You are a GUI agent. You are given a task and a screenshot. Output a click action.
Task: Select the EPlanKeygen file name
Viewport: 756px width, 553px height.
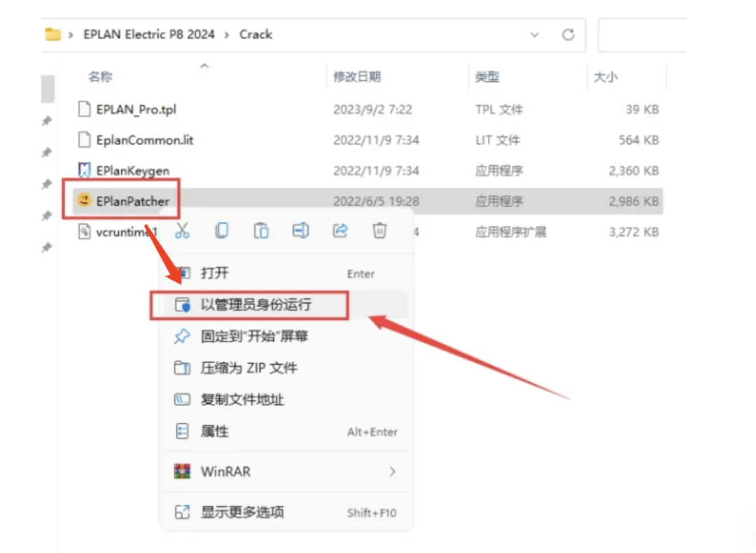[x=132, y=171]
